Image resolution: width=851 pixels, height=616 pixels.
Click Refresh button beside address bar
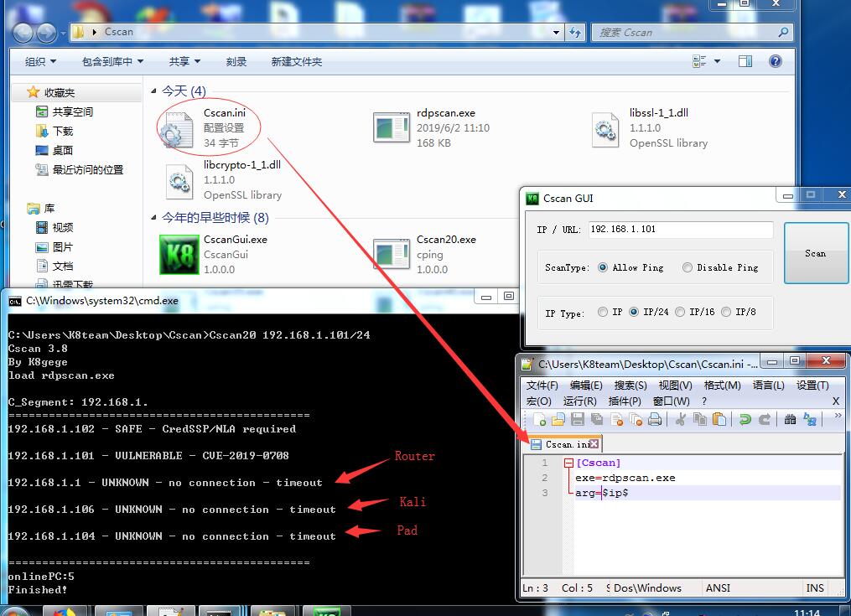click(575, 33)
